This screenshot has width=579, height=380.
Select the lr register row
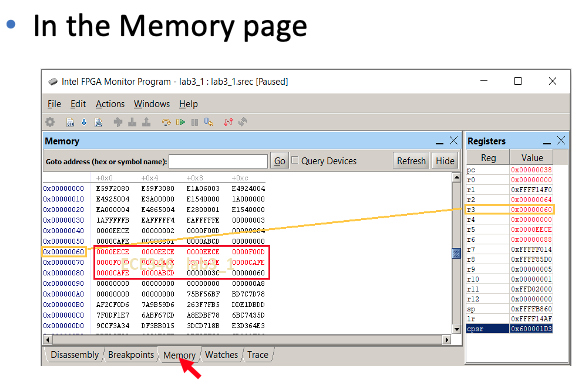tap(510, 318)
